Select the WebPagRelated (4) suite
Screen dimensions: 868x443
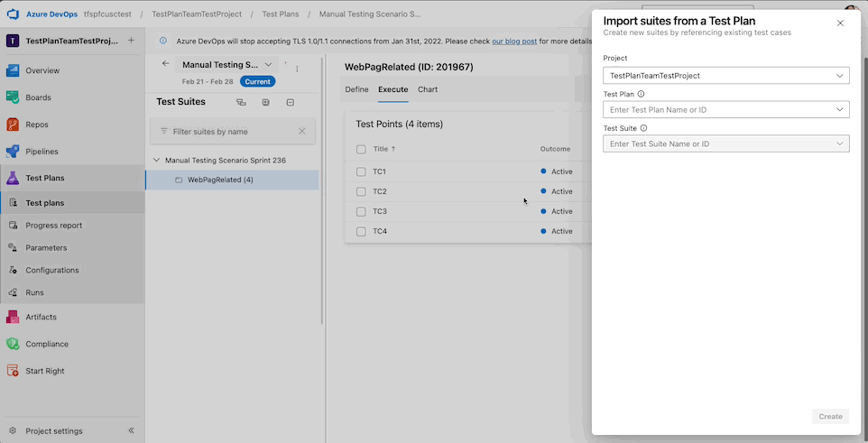point(233,180)
